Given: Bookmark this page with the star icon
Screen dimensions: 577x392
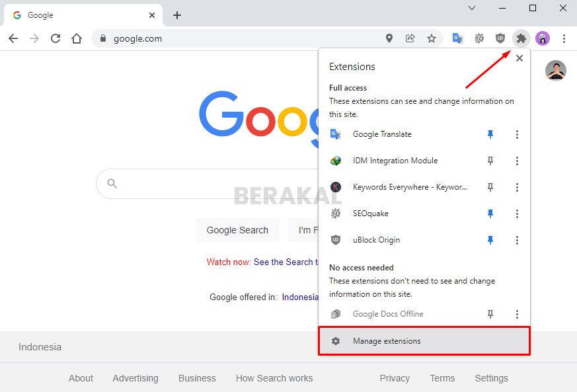Looking at the screenshot, I should pos(432,38).
